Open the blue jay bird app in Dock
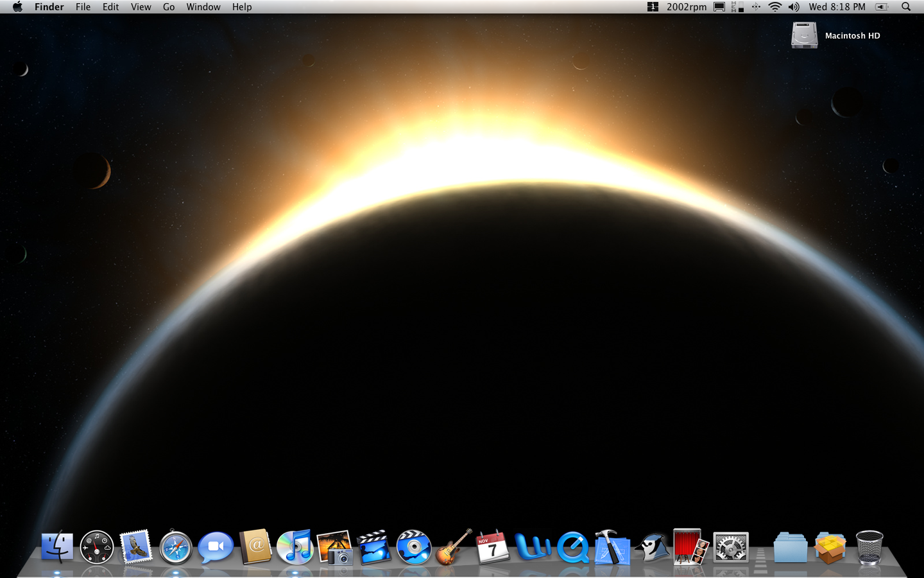Screen dimensions: 924x578 click(x=652, y=548)
